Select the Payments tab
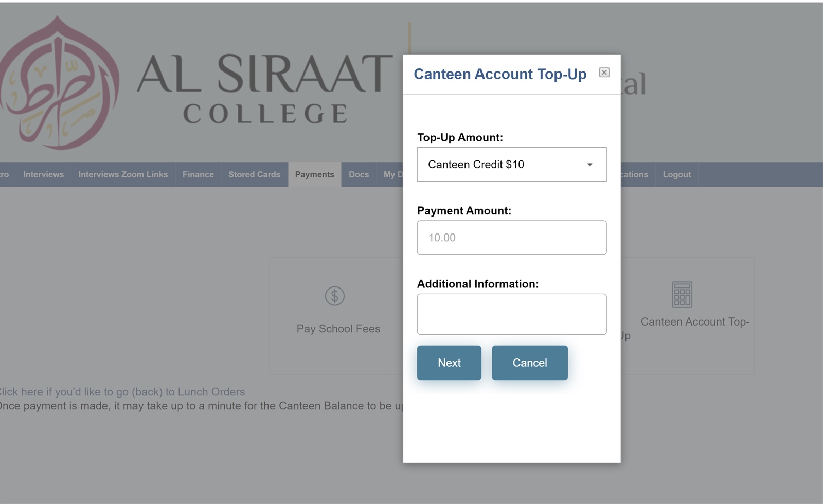This screenshot has width=823, height=504. (314, 174)
